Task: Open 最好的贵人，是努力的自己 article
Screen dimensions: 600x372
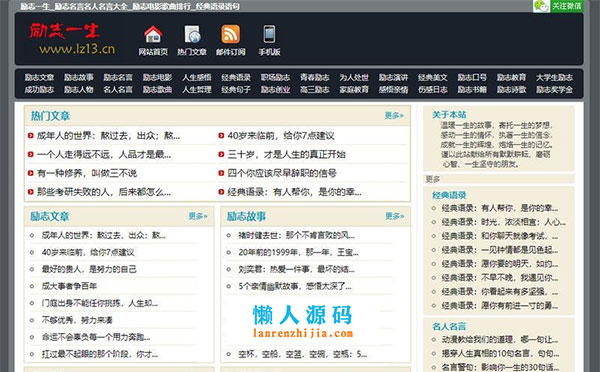Action: pyautogui.click(x=89, y=269)
